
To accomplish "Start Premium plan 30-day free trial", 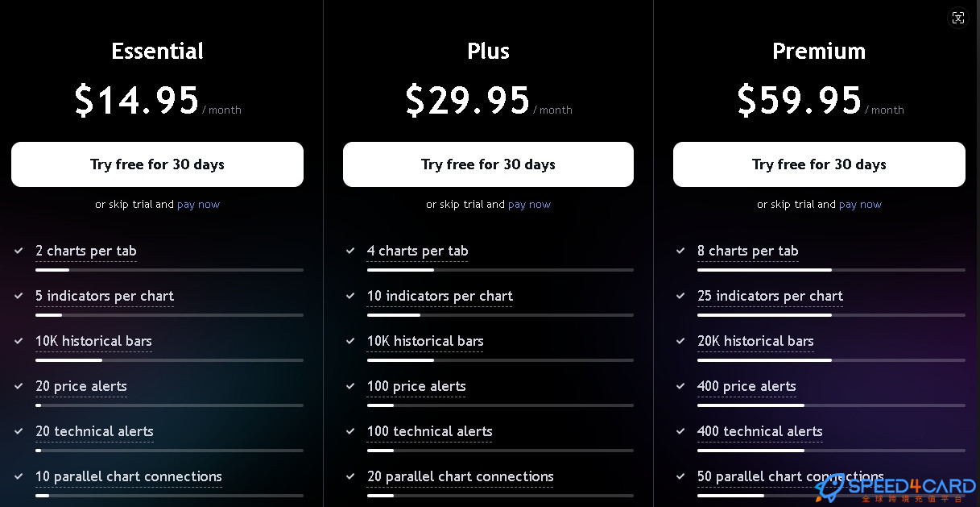I will pos(819,164).
